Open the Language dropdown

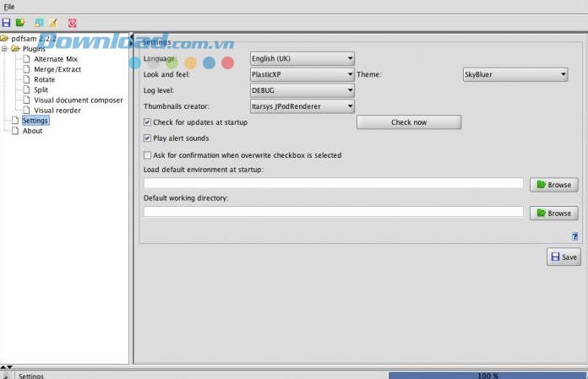(302, 58)
